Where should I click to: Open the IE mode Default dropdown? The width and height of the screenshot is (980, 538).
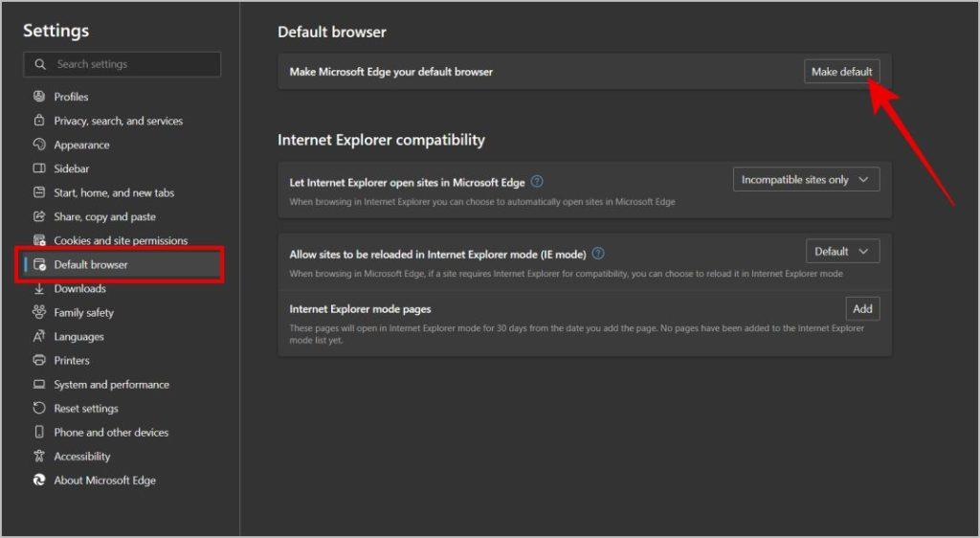[842, 251]
